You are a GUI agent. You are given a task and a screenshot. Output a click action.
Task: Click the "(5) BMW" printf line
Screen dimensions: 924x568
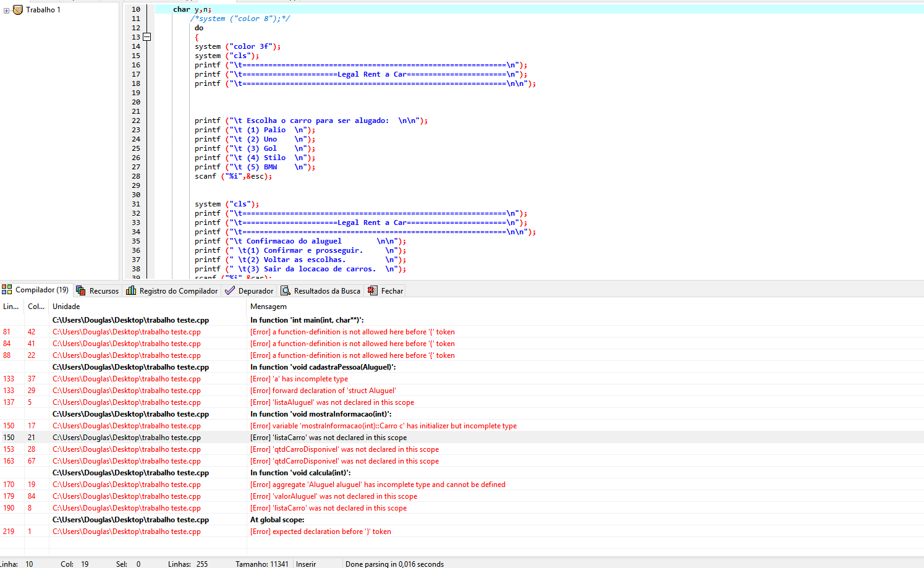[x=255, y=167]
